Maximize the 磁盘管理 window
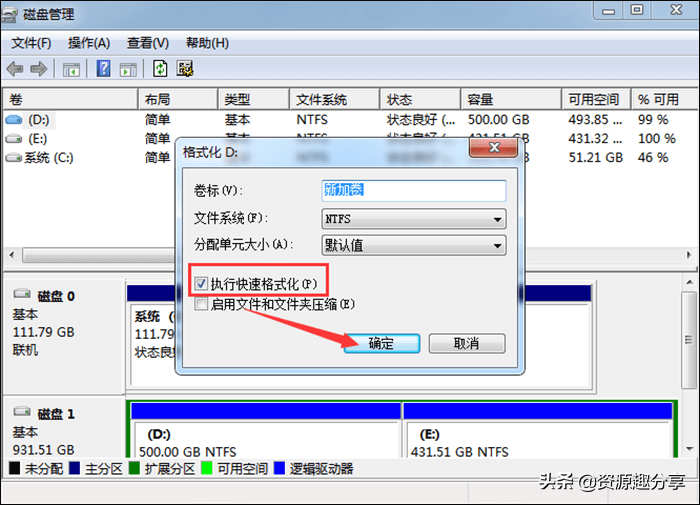The width and height of the screenshot is (700, 505). click(637, 10)
